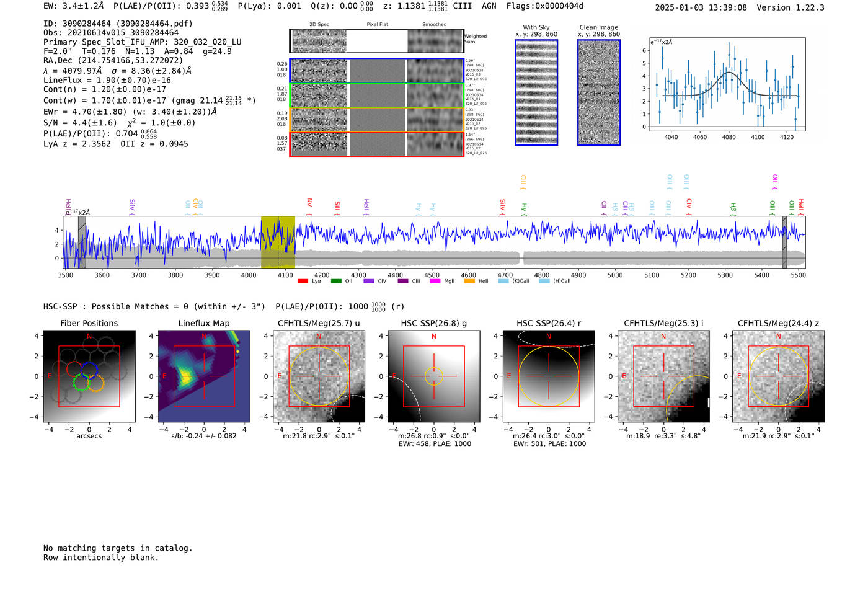Open the HSC SSP(26.4) r cutout
868x591 pixels.
tap(549, 376)
